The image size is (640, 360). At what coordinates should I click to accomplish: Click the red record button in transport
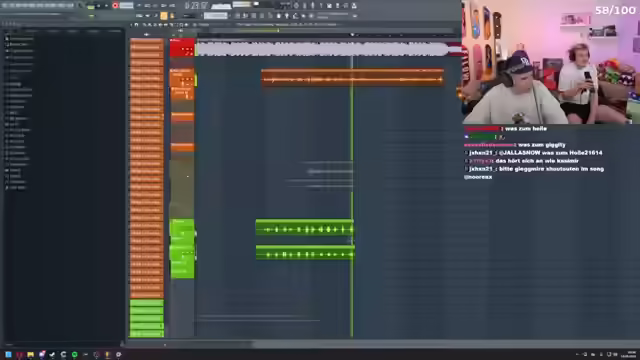115,5
